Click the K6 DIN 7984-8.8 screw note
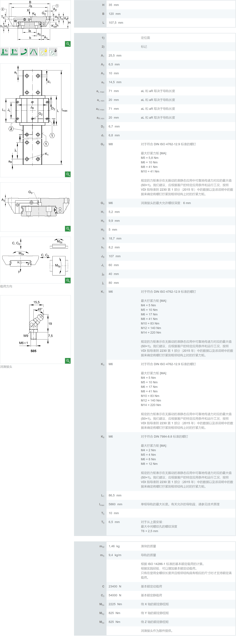Screen dimensions: 236x644 click(164, 437)
